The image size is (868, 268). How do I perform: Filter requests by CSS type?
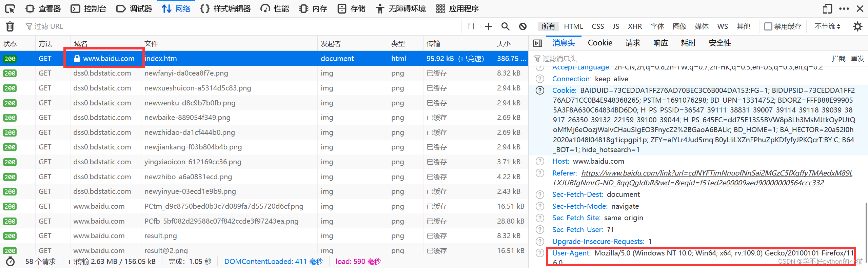point(598,26)
